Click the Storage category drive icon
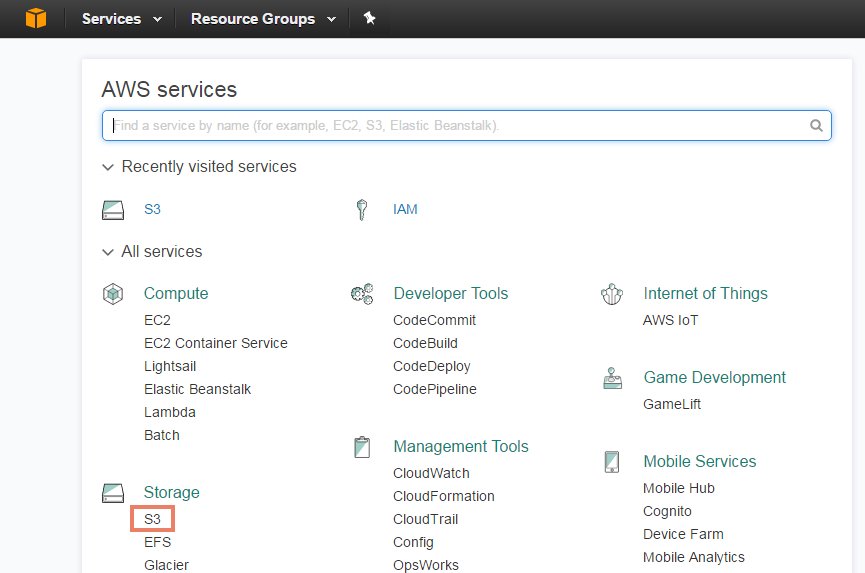This screenshot has height=573, width=865. coord(113,493)
